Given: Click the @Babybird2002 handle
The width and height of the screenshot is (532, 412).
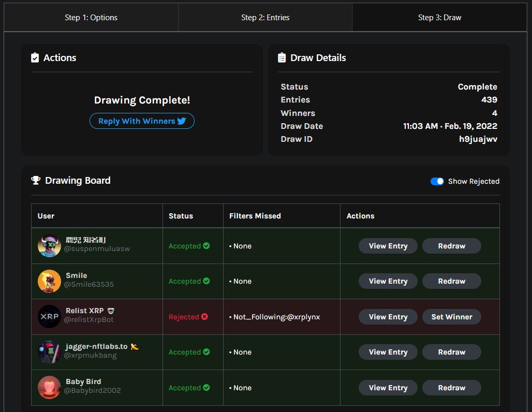Looking at the screenshot, I should 92,391.
